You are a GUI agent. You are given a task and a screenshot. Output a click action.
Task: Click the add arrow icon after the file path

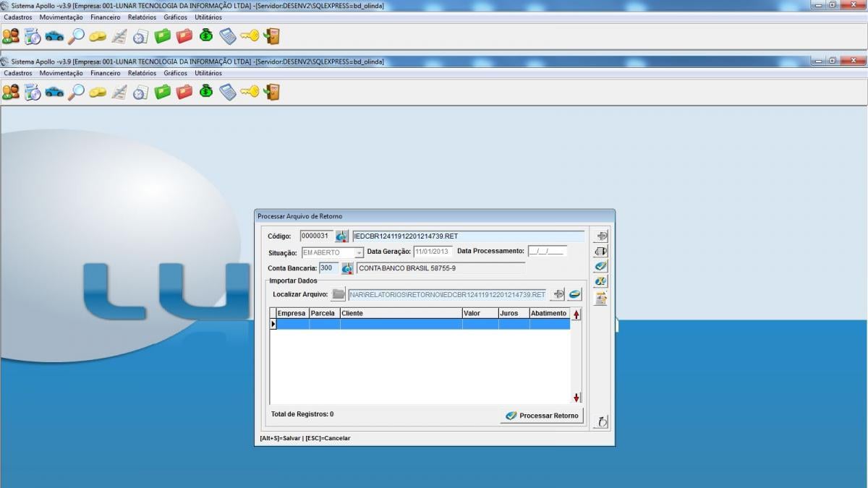(558, 294)
